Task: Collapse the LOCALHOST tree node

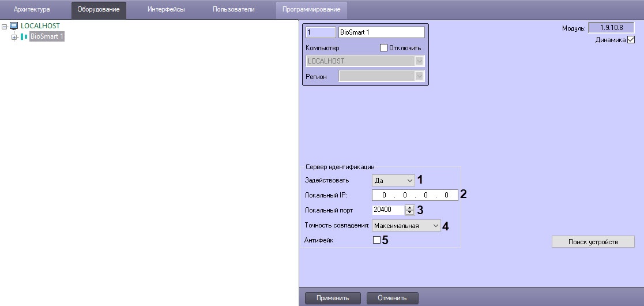Action: [x=5, y=27]
